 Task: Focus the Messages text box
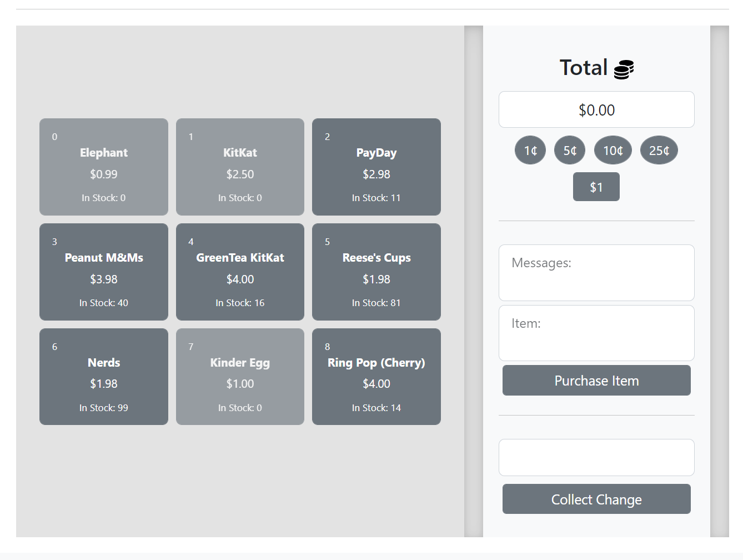click(596, 273)
